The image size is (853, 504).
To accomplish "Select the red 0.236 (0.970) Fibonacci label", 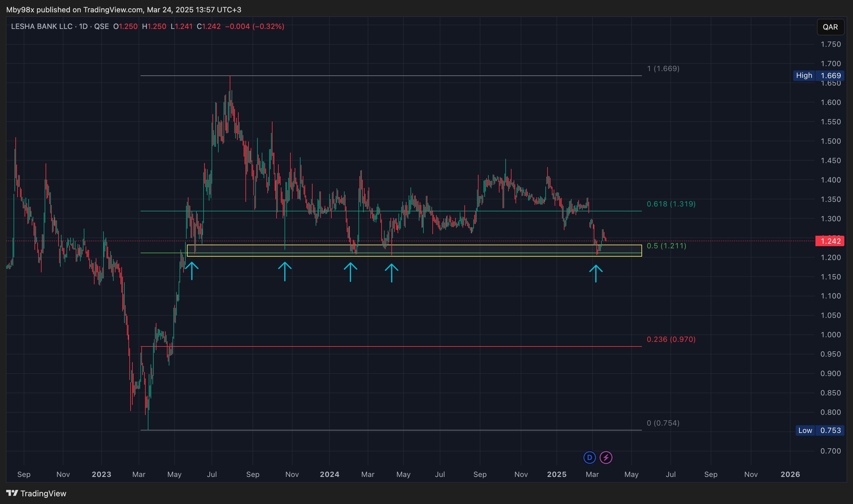I will (x=671, y=339).
